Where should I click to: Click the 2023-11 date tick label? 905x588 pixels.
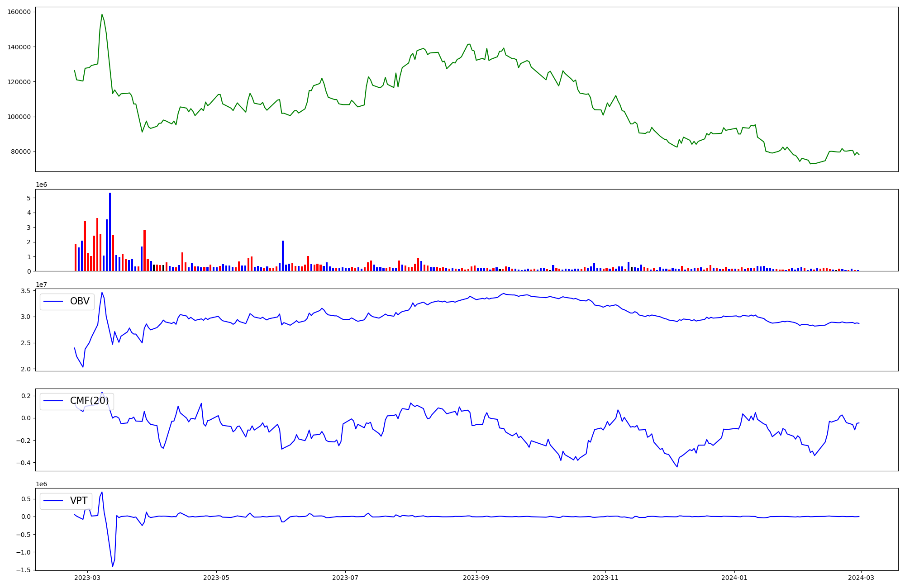click(605, 578)
